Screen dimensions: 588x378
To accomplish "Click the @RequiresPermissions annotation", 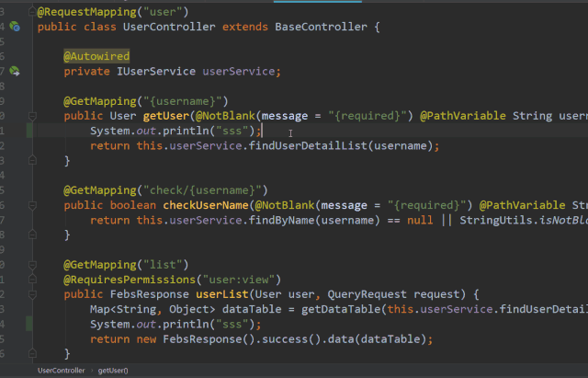I will click(x=130, y=280).
